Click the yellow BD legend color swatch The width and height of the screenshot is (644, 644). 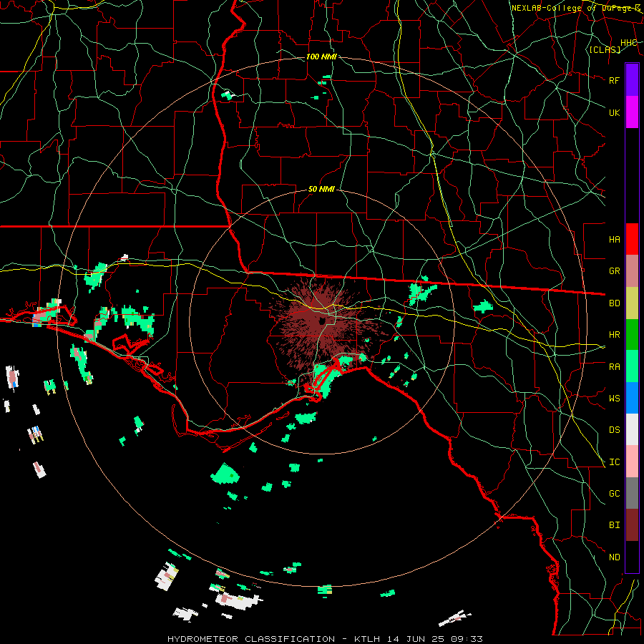click(x=632, y=303)
